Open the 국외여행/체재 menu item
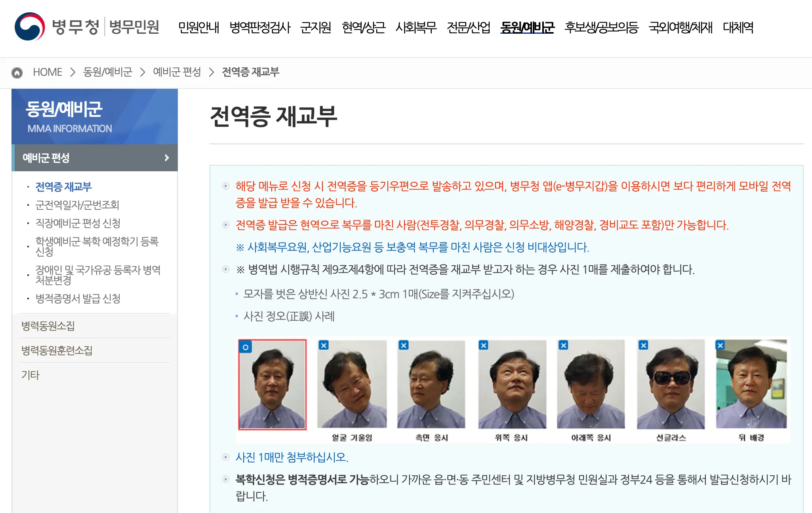Image resolution: width=812 pixels, height=513 pixels. [680, 27]
